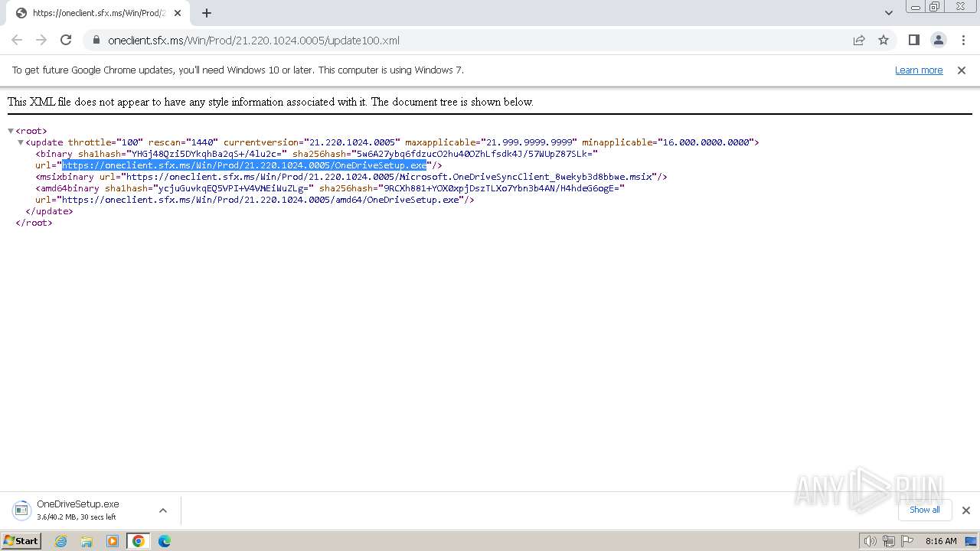This screenshot has width=980, height=551.
Task: Switch to Chrome taskbar icon
Action: pos(139,541)
